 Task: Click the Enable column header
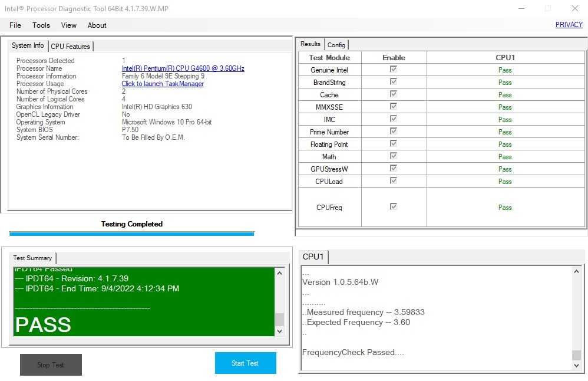(394, 57)
